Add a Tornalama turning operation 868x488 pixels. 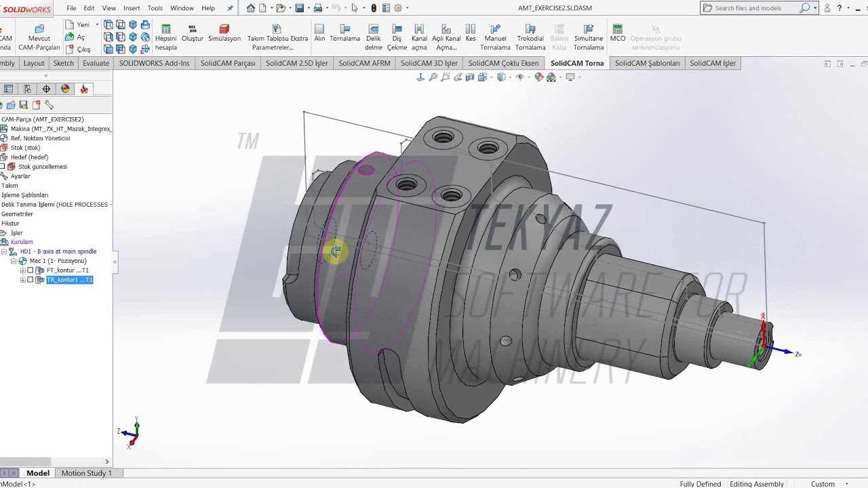point(345,34)
